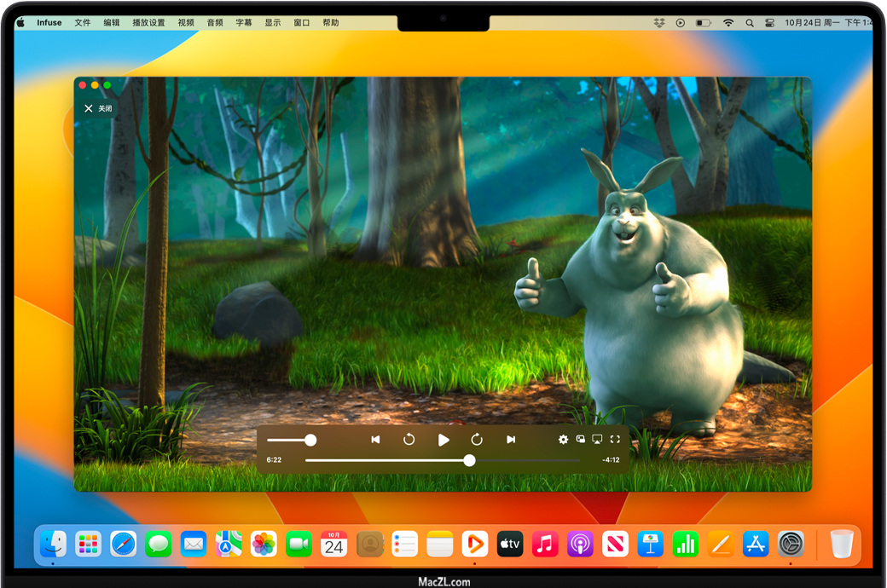Open playback settings gear in player
Viewport: 887px width, 588px height.
click(563, 440)
